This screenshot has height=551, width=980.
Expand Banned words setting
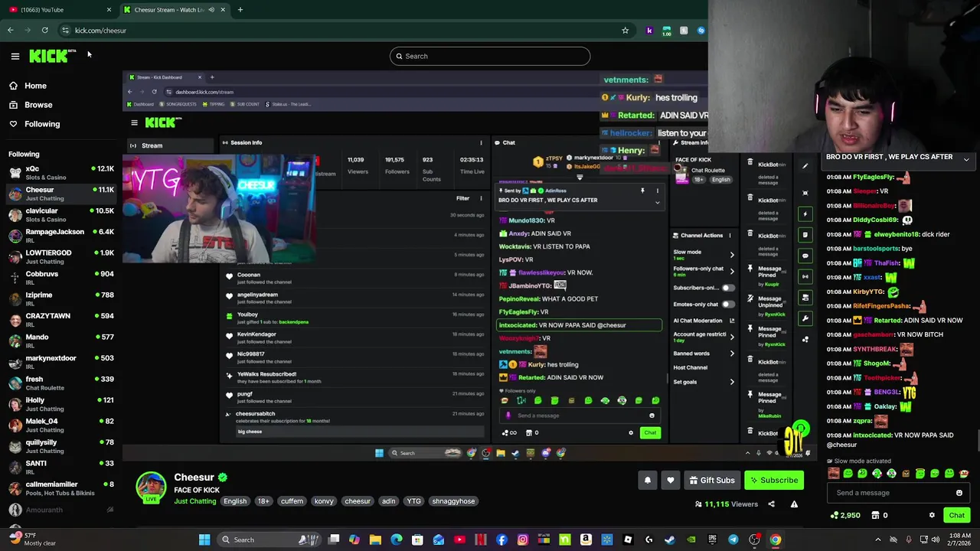731,354
